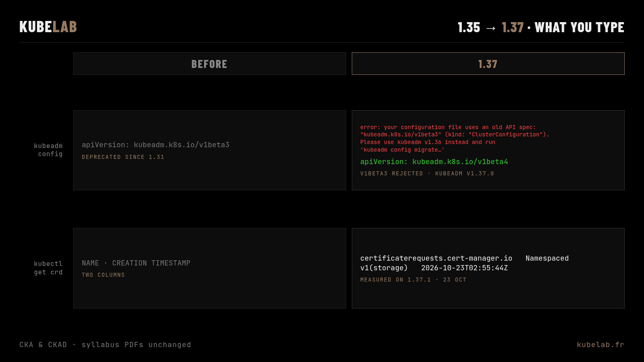
Task: Select the 1.37 column header
Action: (x=488, y=64)
